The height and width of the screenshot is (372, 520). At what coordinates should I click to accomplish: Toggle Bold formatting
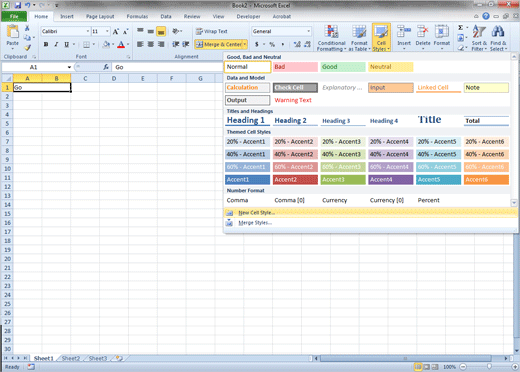[x=46, y=44]
